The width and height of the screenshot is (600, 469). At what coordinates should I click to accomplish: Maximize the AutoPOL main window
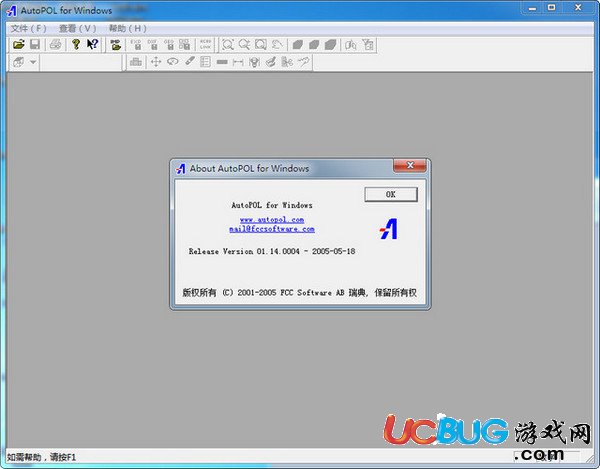(x=551, y=8)
